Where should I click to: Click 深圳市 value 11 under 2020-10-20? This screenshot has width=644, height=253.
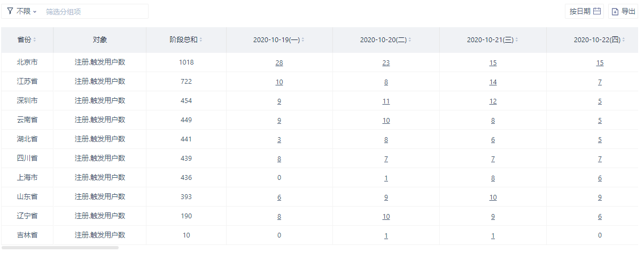[x=386, y=101]
